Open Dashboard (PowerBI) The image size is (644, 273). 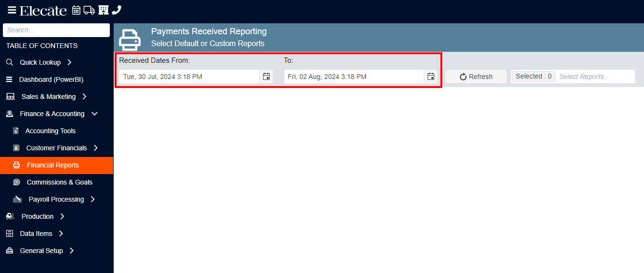(x=51, y=79)
